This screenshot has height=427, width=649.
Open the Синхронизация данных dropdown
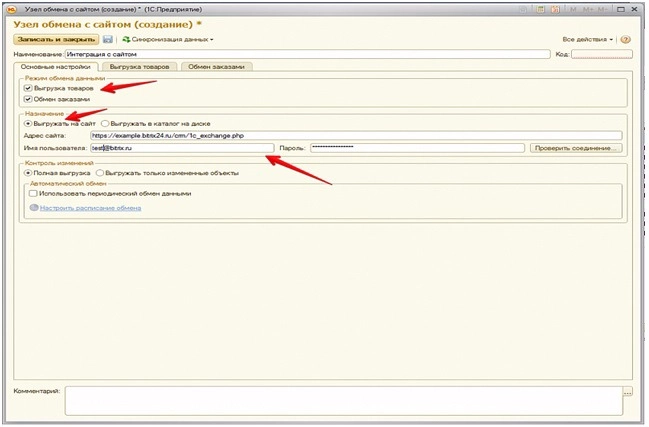[x=168, y=39]
